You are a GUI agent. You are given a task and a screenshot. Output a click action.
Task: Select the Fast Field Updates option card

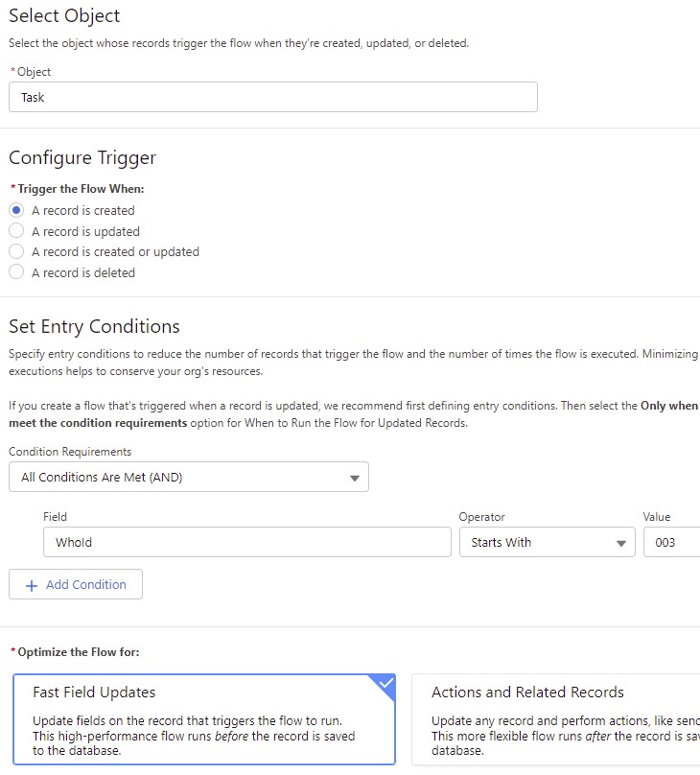tap(204, 719)
